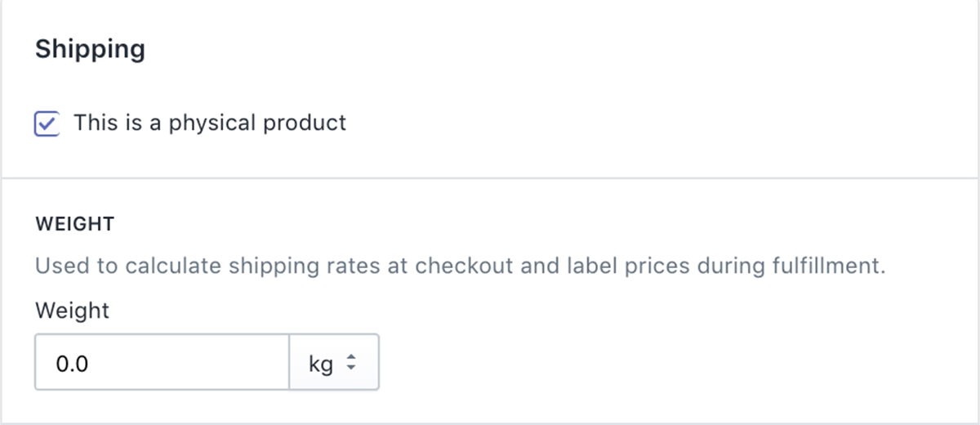
Task: Click the 'This is a physical product' label
Action: tap(210, 123)
